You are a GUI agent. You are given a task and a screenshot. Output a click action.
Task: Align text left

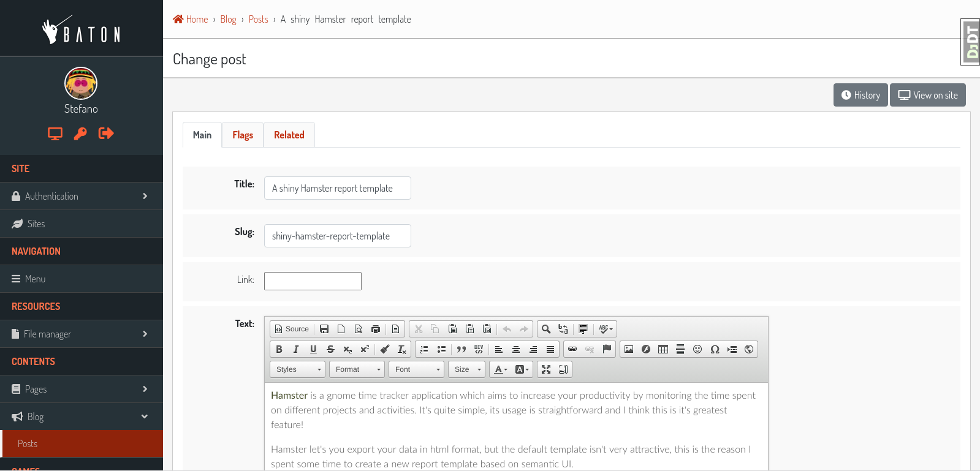click(499, 349)
